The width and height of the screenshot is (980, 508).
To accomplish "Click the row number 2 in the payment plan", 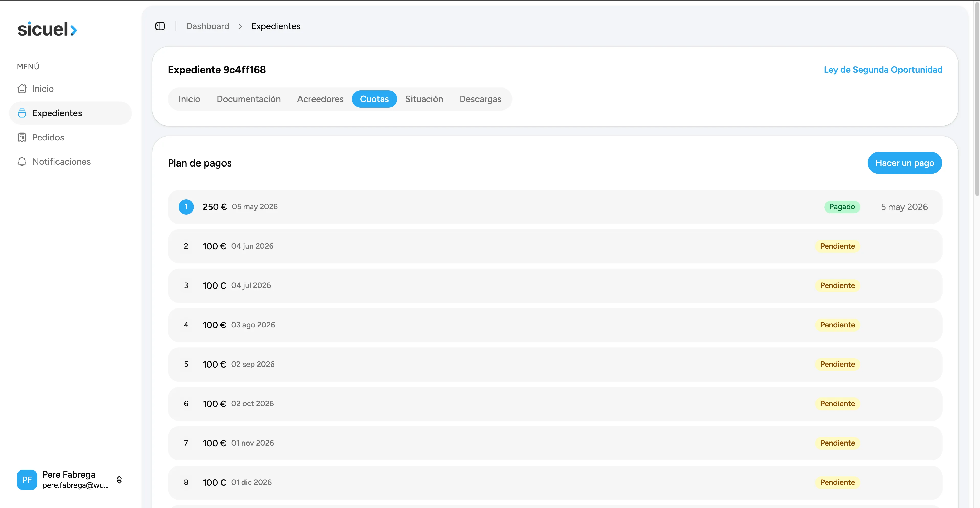I will 186,246.
